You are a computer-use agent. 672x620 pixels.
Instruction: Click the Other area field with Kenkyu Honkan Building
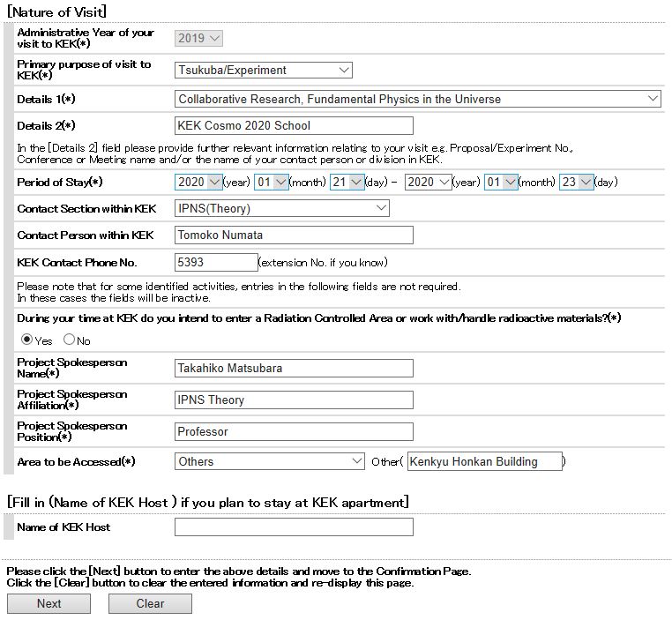[484, 461]
